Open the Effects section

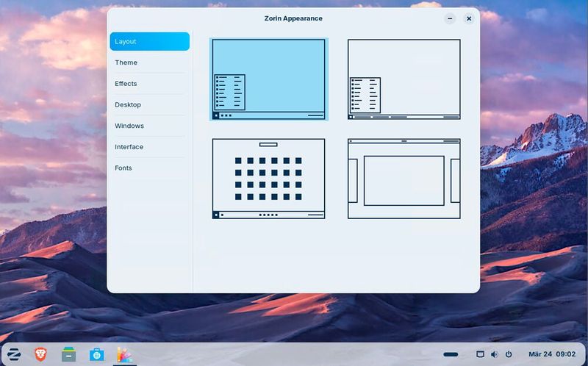(x=150, y=84)
